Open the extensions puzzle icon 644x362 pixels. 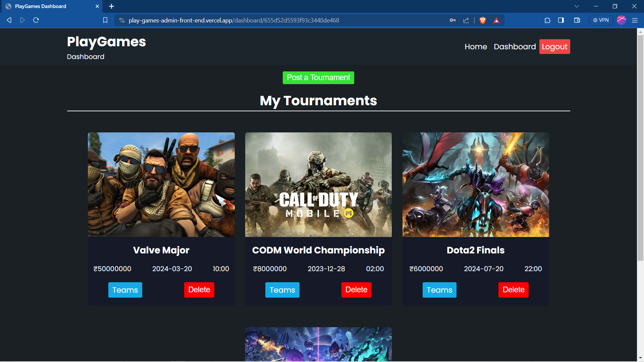click(547, 20)
